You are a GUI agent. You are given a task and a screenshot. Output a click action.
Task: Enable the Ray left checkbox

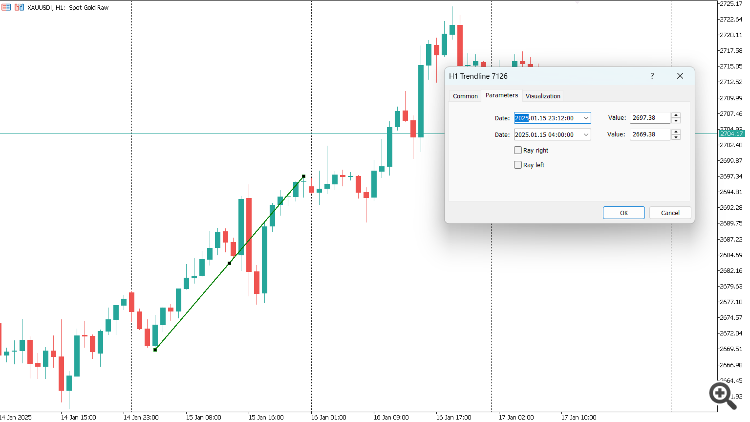coord(517,165)
